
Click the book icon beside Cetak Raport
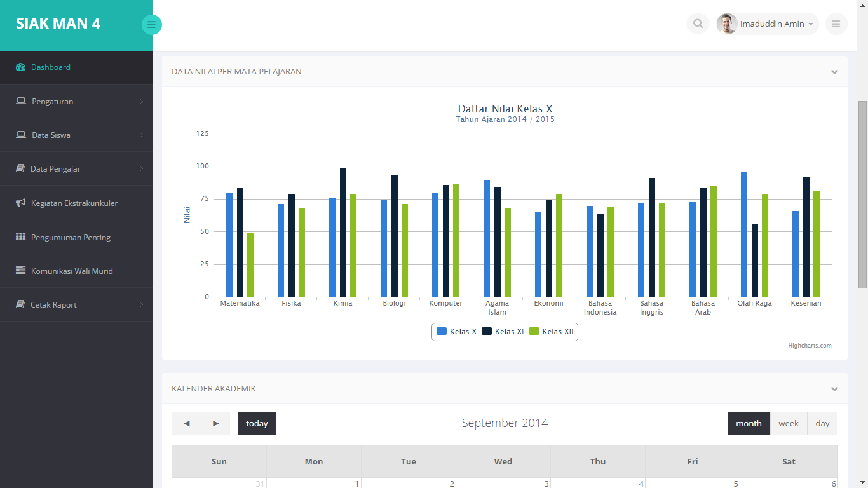pyautogui.click(x=20, y=305)
